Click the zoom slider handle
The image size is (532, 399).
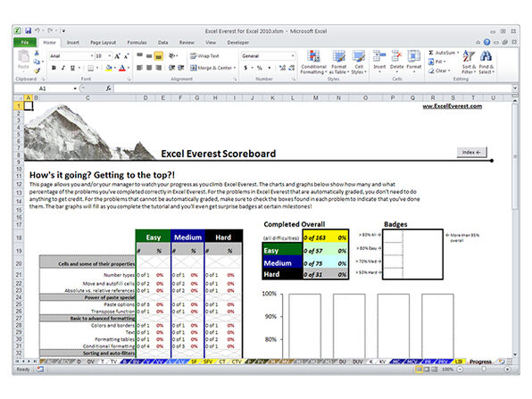[x=484, y=370]
